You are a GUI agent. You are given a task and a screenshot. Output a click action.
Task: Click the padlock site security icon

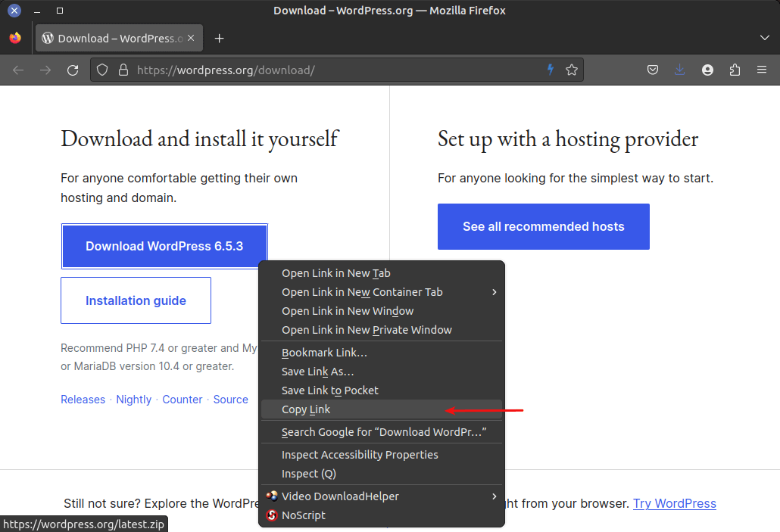point(123,70)
